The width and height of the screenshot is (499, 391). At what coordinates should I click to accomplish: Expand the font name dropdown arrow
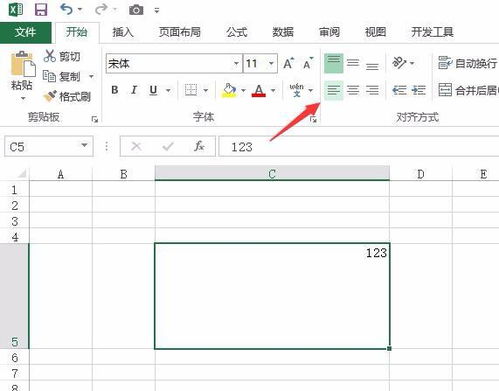[236, 63]
